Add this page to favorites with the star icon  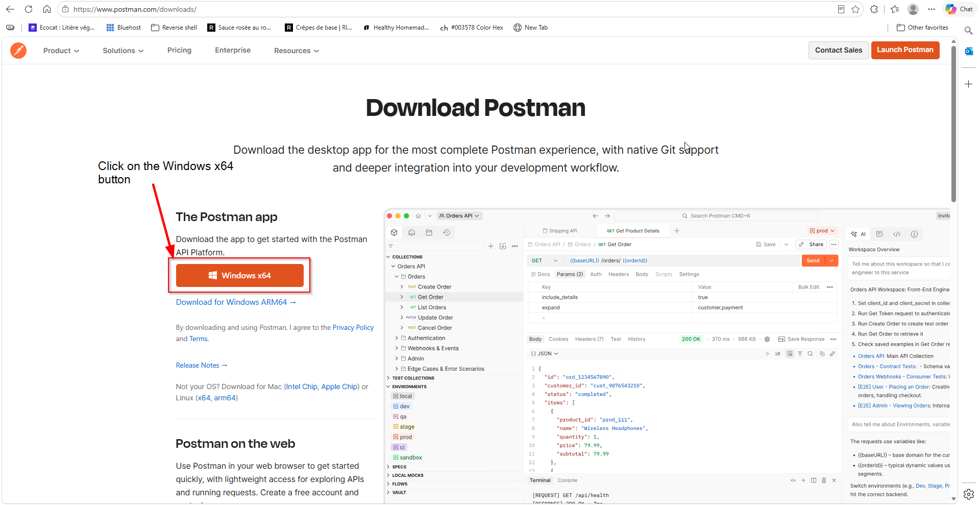855,9
